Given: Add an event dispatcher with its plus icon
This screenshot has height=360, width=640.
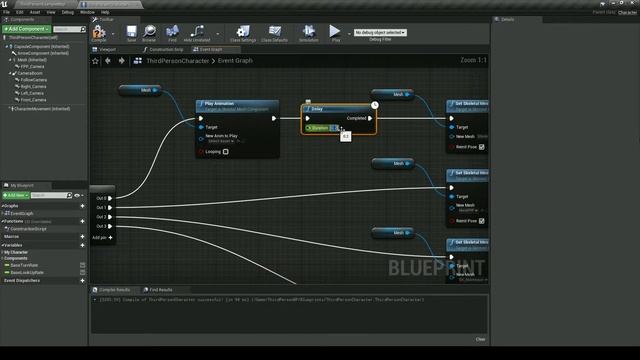Looking at the screenshot, I should pyautogui.click(x=82, y=280).
